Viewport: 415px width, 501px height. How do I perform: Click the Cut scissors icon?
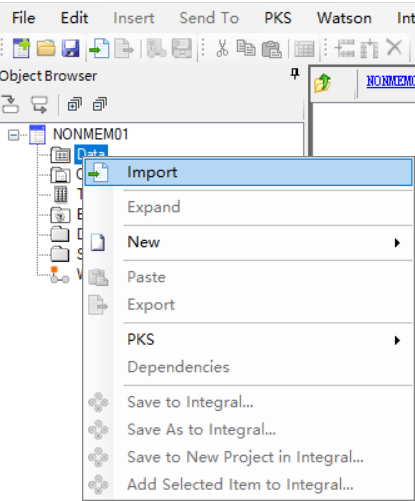coord(222,48)
